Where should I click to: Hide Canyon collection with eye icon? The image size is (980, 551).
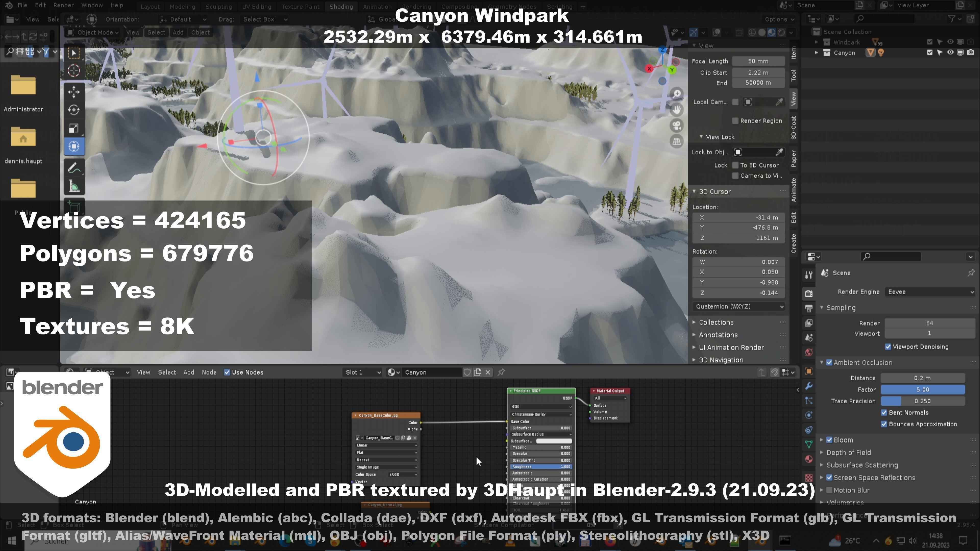click(x=950, y=53)
